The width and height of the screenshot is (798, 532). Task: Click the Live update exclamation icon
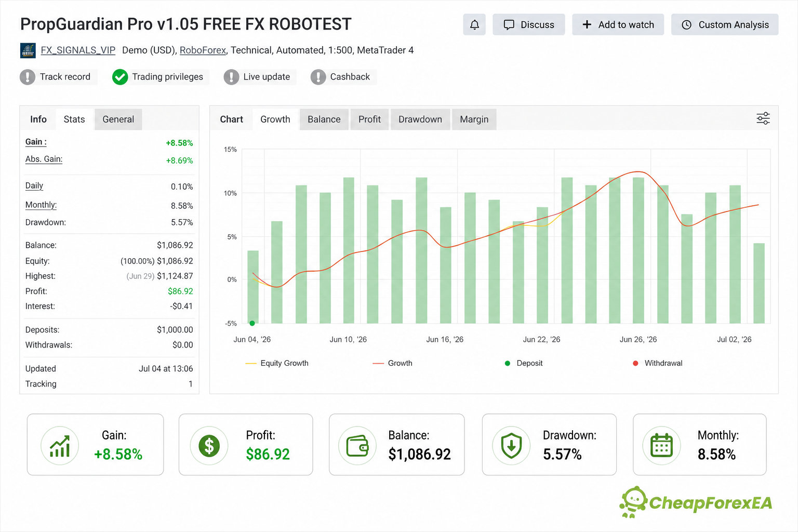pos(231,77)
